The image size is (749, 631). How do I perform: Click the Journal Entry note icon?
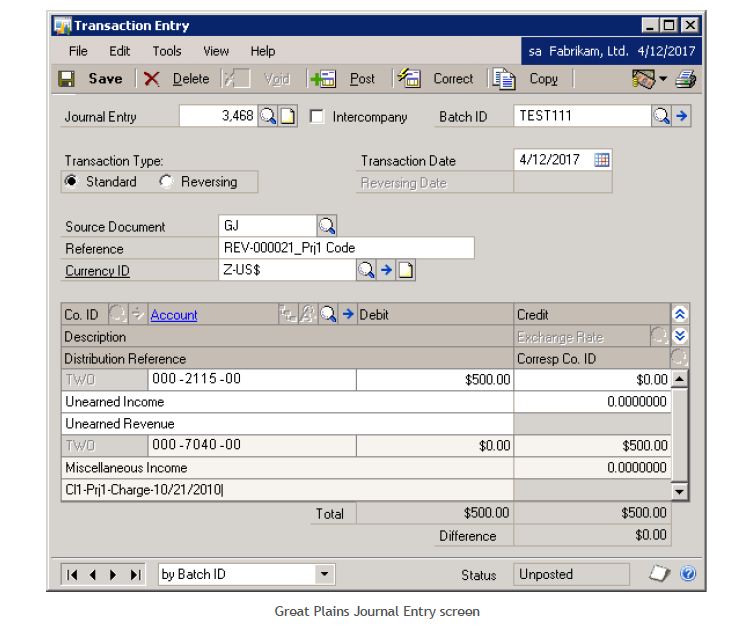point(288,116)
